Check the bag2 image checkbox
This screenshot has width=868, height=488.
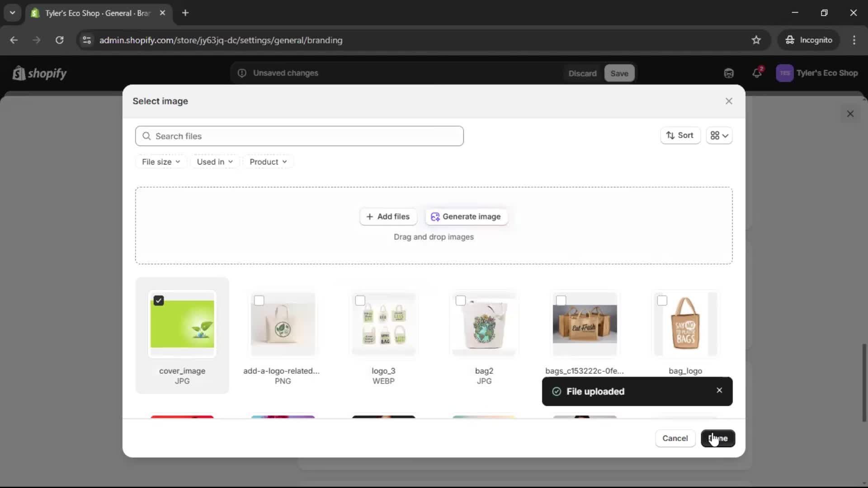461,301
